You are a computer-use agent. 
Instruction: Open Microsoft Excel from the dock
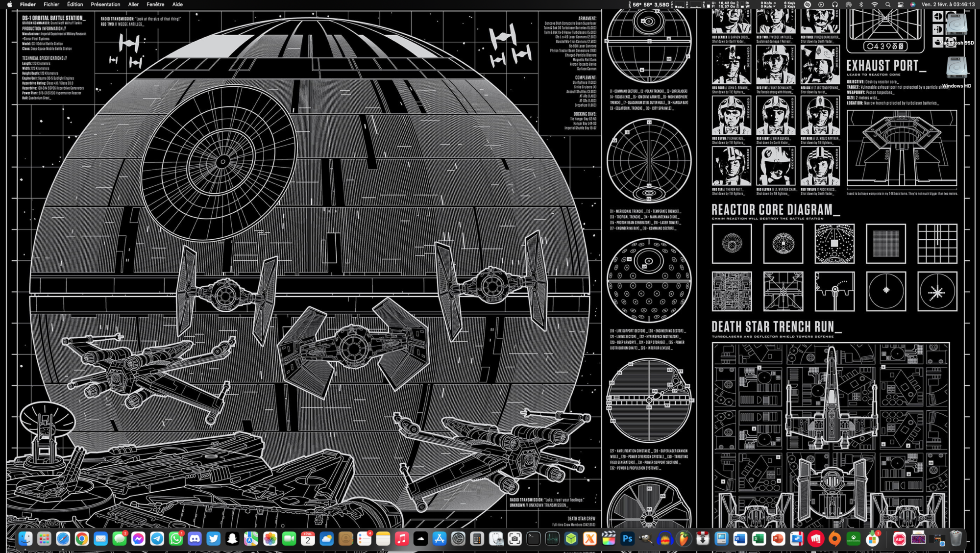pos(759,539)
